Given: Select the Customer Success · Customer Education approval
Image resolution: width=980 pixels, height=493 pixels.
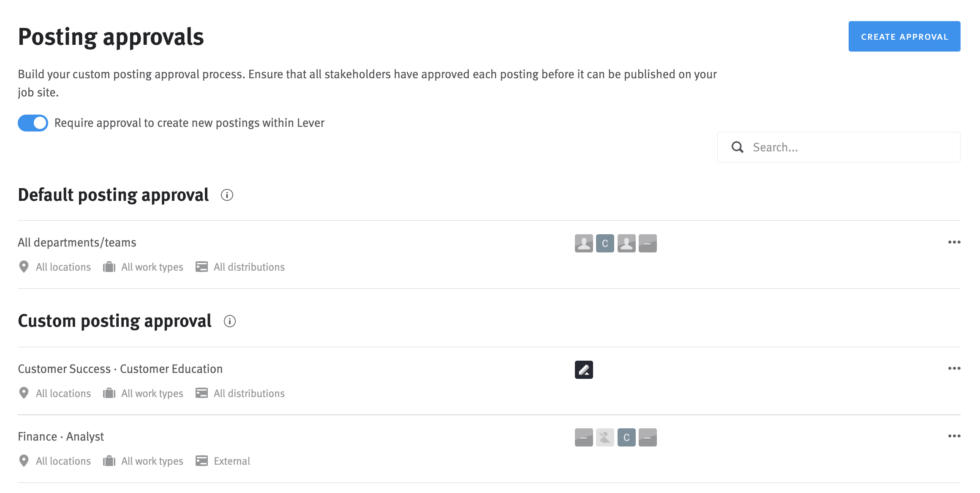Looking at the screenshot, I should click(120, 368).
